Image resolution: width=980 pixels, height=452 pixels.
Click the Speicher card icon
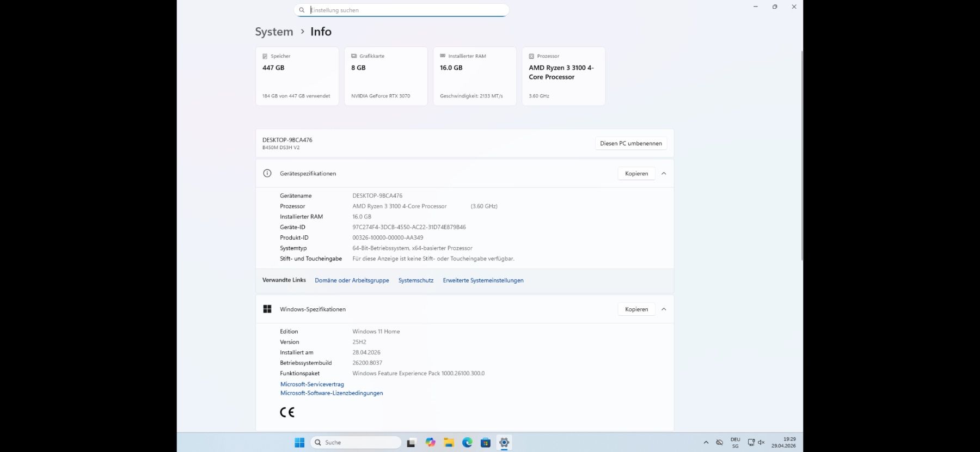tap(265, 56)
